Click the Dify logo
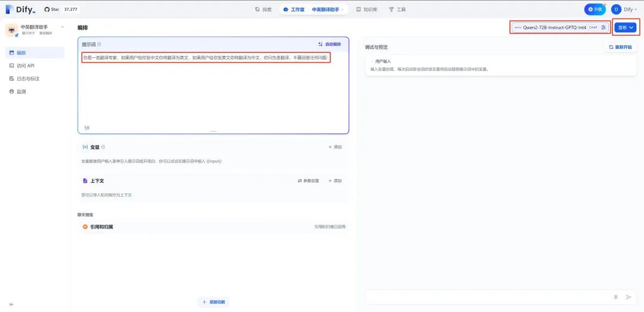 20,9
